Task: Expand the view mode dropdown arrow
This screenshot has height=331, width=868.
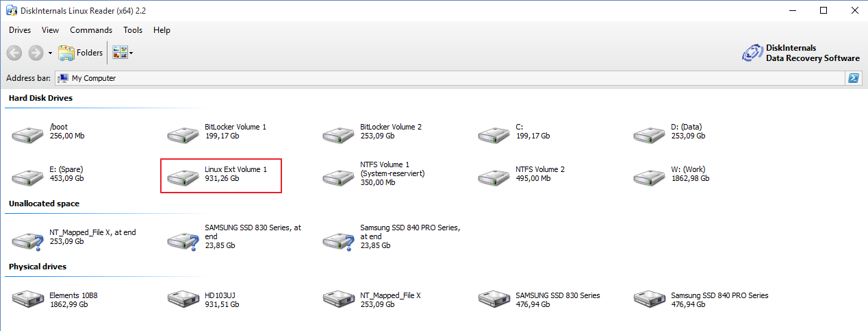Action: pyautogui.click(x=131, y=53)
